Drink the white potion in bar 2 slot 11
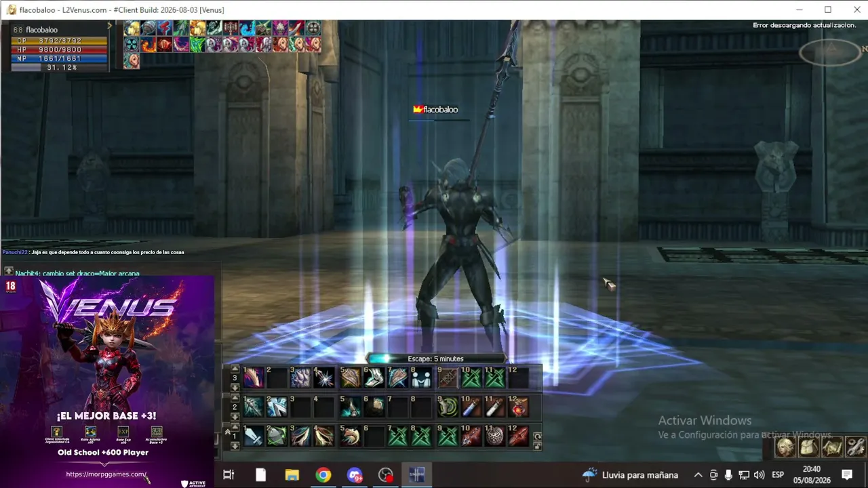868x488 pixels. pos(495,407)
